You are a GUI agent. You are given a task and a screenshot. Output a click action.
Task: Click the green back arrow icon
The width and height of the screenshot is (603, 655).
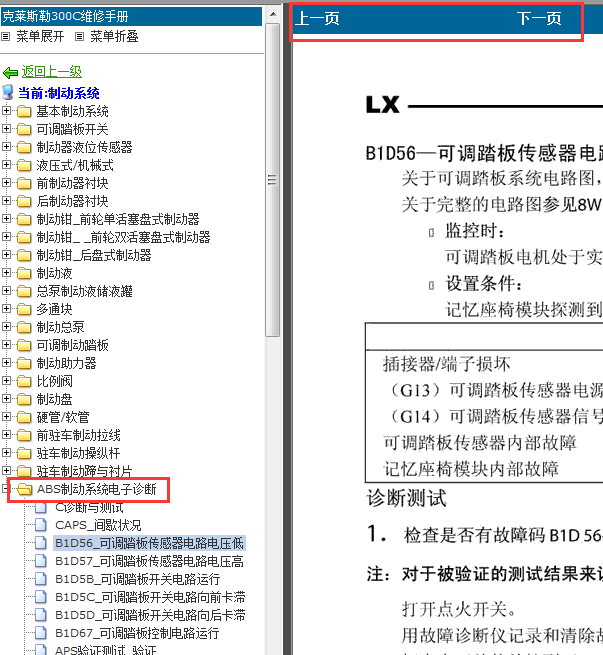[x=10, y=73]
